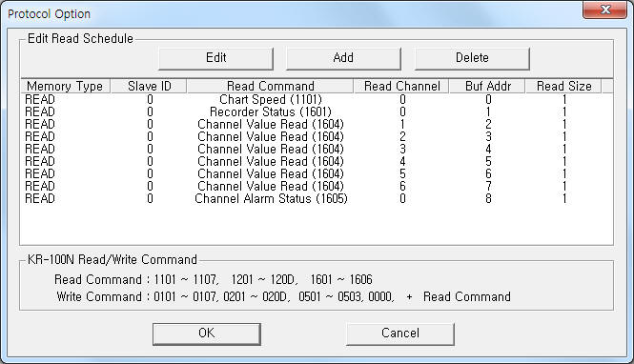Select the Channel Alarm Status (1605) row
Viewport: 634px width, 364px height.
pos(317,199)
